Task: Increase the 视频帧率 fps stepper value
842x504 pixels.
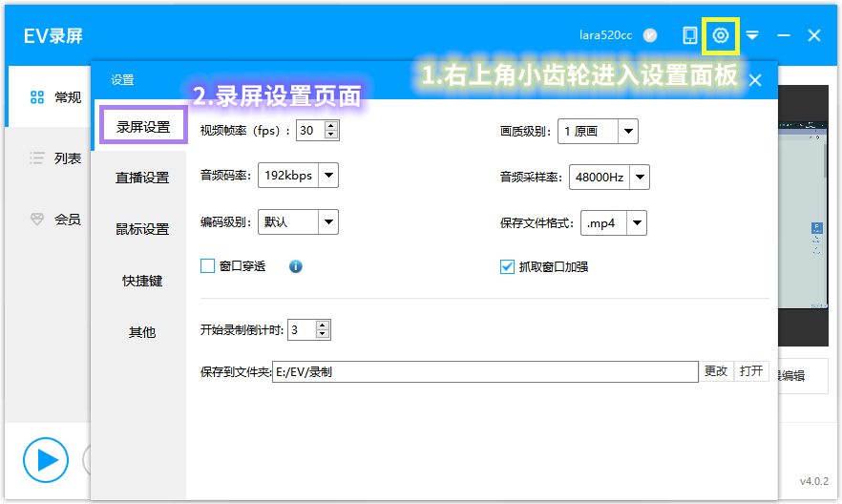Action: click(x=330, y=126)
